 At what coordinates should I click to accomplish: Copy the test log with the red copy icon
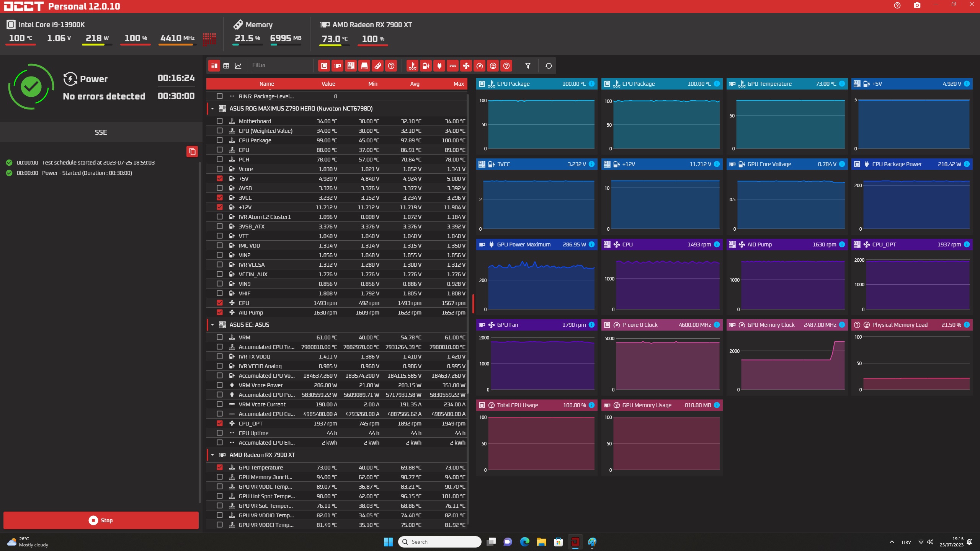click(192, 152)
